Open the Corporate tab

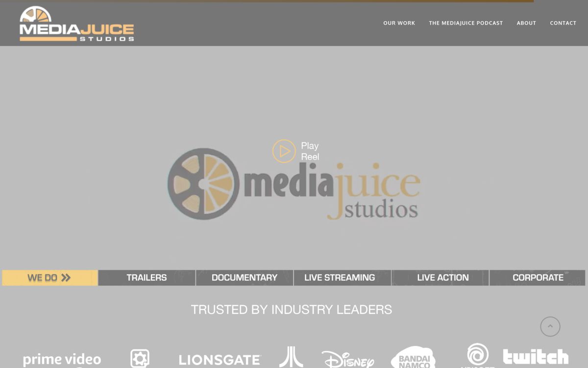pyautogui.click(x=538, y=278)
